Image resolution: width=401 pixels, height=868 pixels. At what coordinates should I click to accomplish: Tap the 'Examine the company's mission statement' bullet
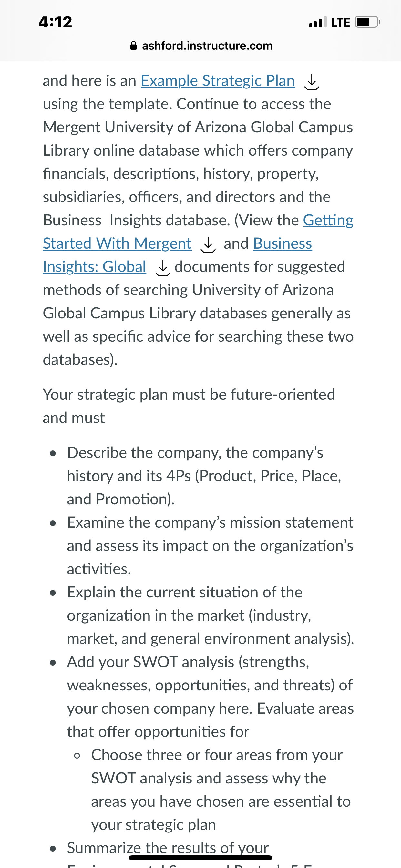click(x=210, y=545)
